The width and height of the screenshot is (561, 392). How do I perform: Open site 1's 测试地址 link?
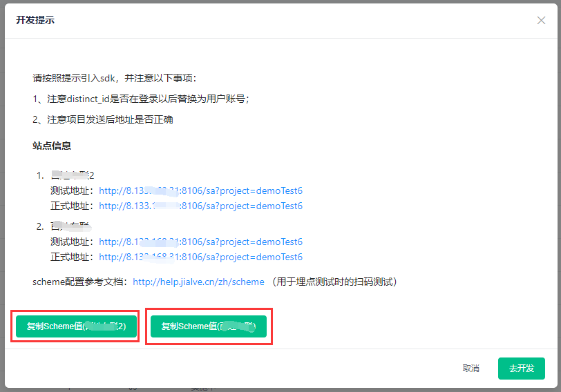[201, 190]
